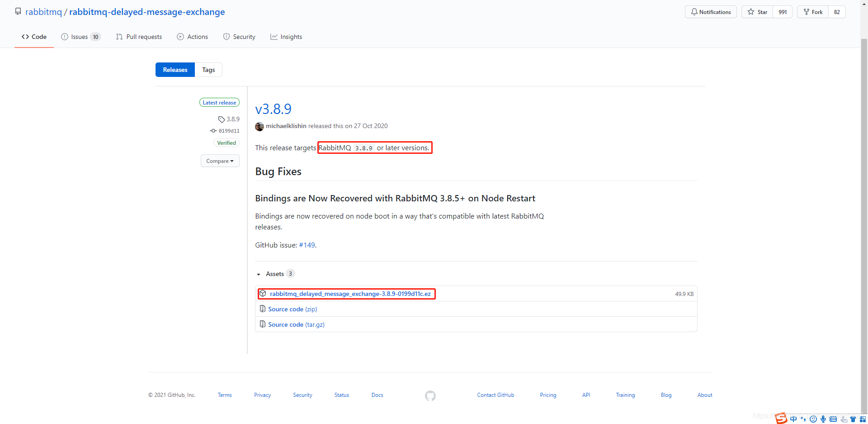Image resolution: width=868 pixels, height=424 pixels.
Task: Click the GitHub Octocat logo in footer
Action: click(x=430, y=396)
